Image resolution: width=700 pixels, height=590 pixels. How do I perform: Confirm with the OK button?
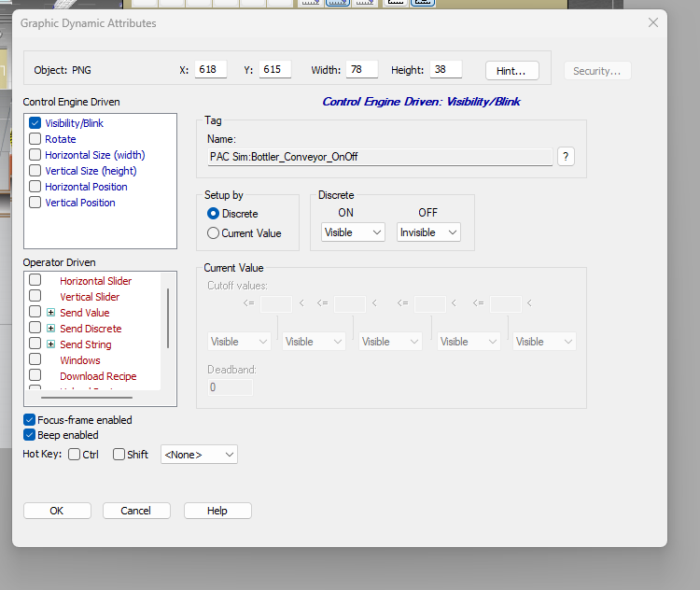57,511
